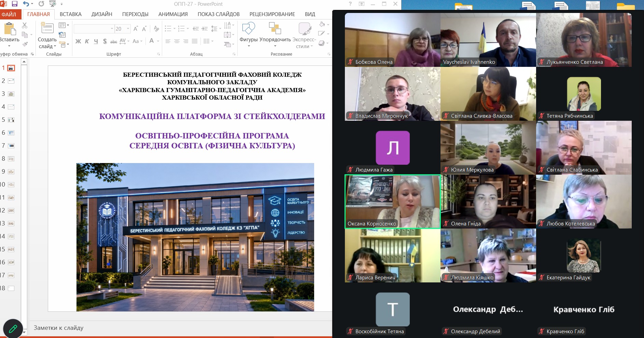
Task: Expand the Font (Шрифт) group dialog launcher
Action: [159, 54]
